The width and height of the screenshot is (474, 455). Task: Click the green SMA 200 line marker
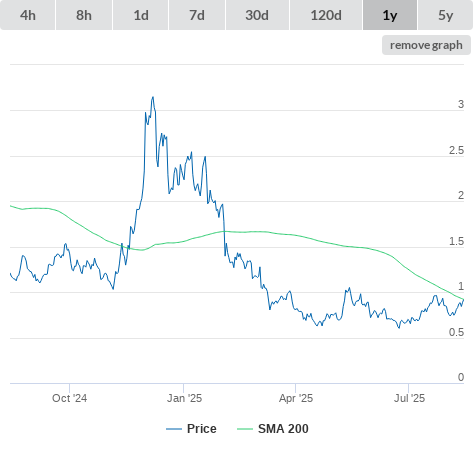(x=245, y=429)
